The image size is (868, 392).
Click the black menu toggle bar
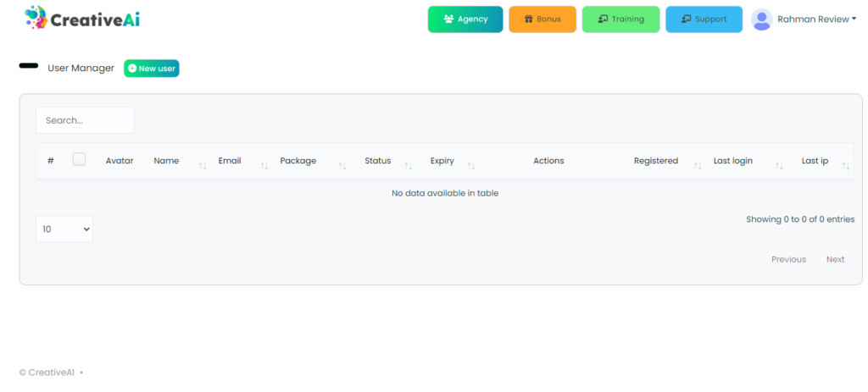[29, 66]
